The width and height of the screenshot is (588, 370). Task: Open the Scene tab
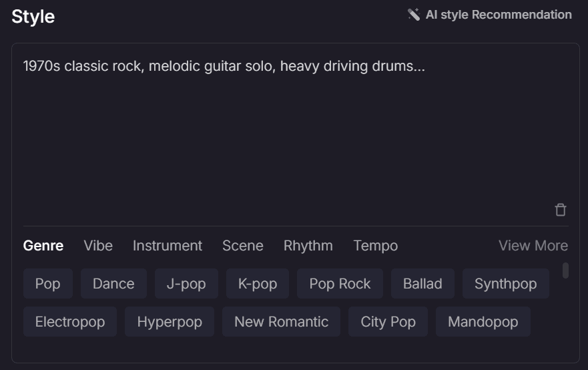pyautogui.click(x=243, y=246)
